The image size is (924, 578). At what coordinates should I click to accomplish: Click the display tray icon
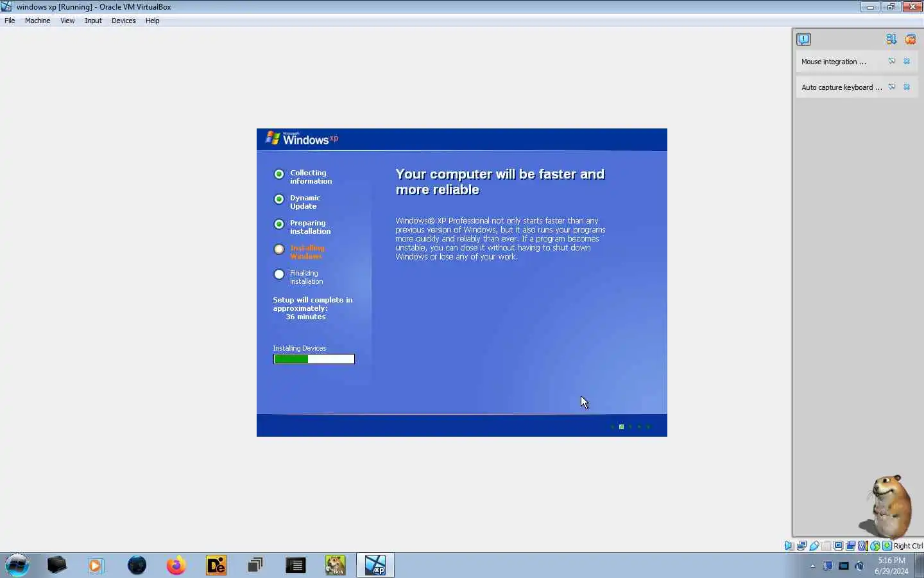(x=844, y=566)
